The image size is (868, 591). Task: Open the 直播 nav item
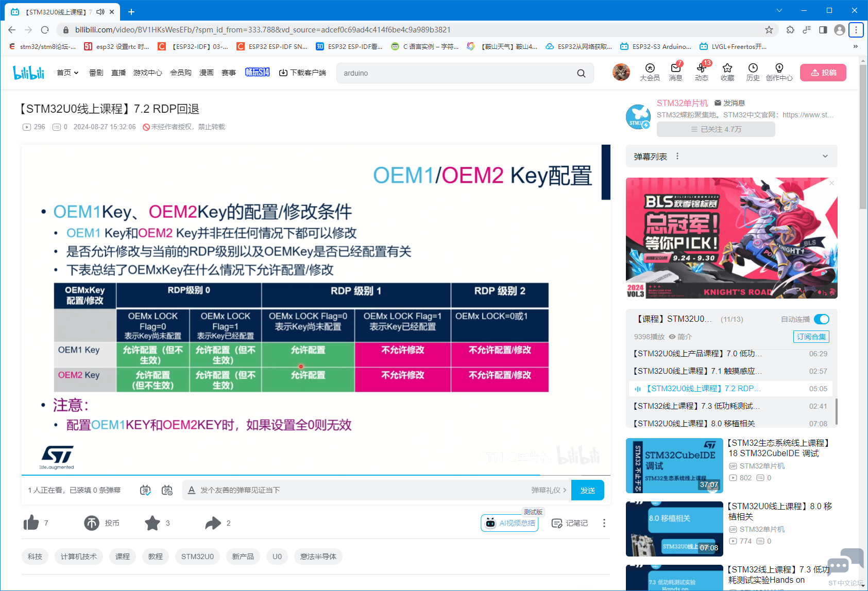(x=118, y=73)
